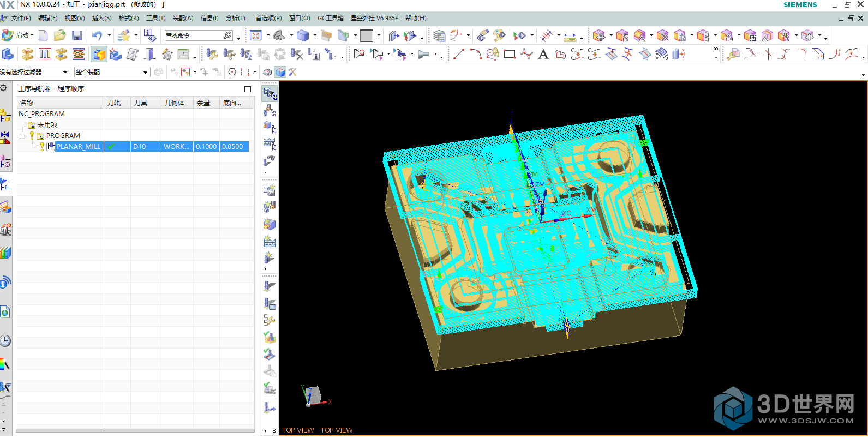
Task: Select the 未用项 tree item
Action: 47,125
